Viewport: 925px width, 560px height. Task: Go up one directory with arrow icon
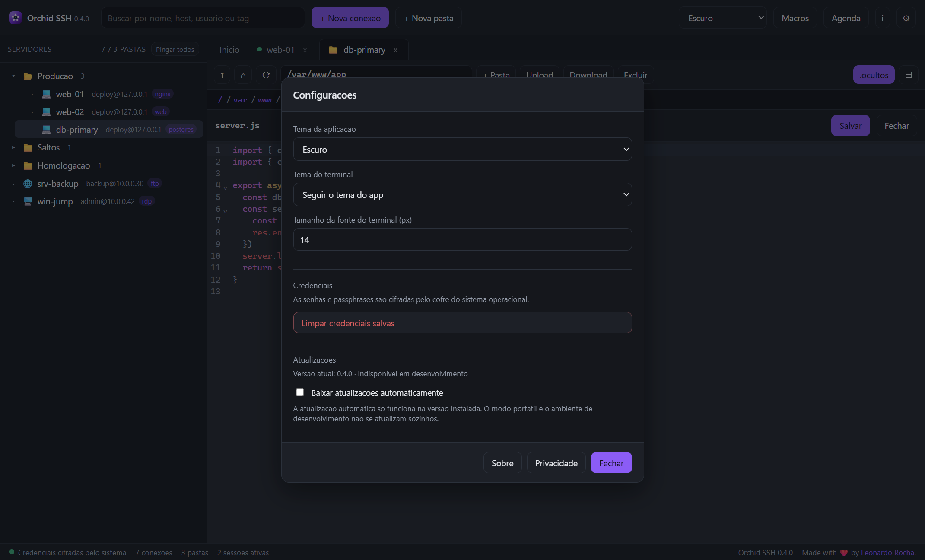point(222,75)
